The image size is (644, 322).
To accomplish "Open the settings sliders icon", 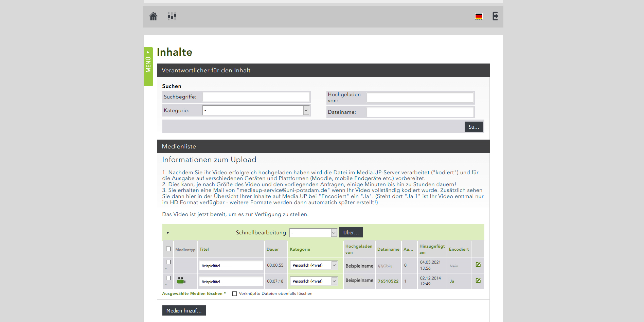I will point(172,16).
